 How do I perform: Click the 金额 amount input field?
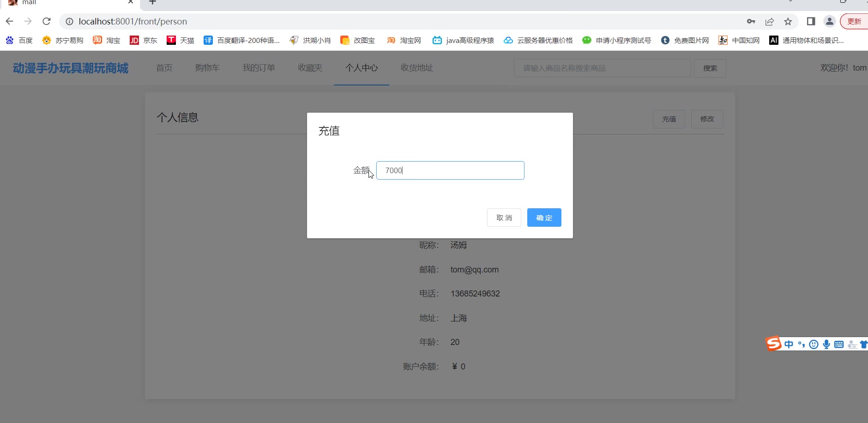pyautogui.click(x=450, y=170)
